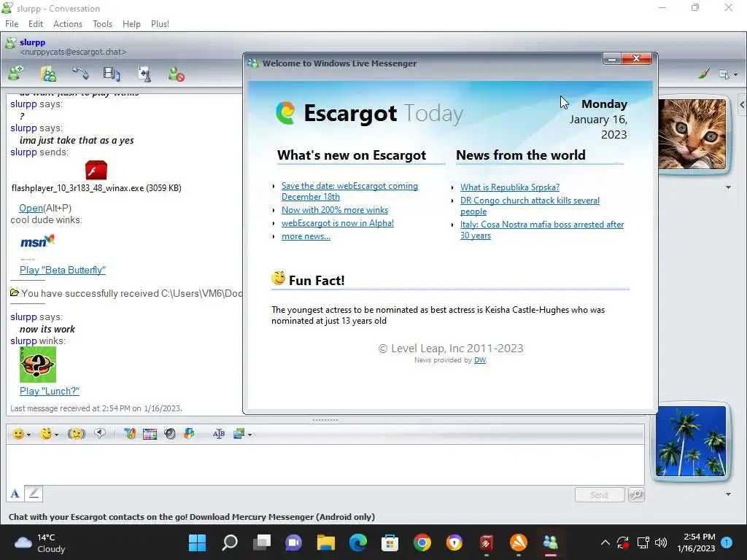The height and width of the screenshot is (560, 747).
Task: Open DR Congo church attack news link
Action: (x=530, y=206)
